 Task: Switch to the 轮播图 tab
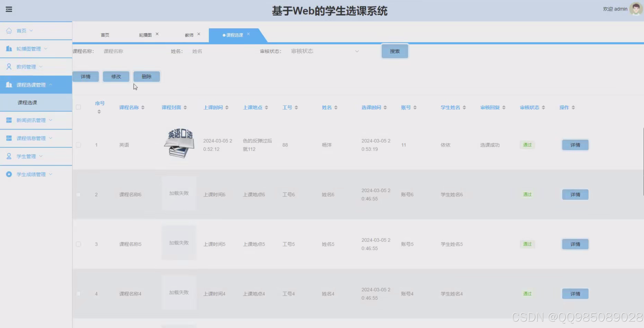pos(145,35)
